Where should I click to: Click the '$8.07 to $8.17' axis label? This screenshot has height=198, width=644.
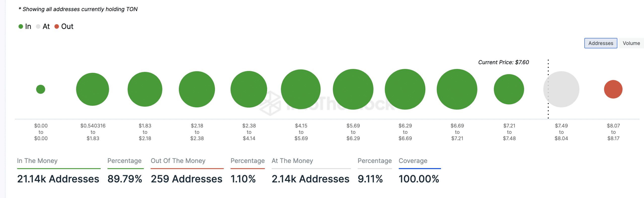click(x=613, y=132)
